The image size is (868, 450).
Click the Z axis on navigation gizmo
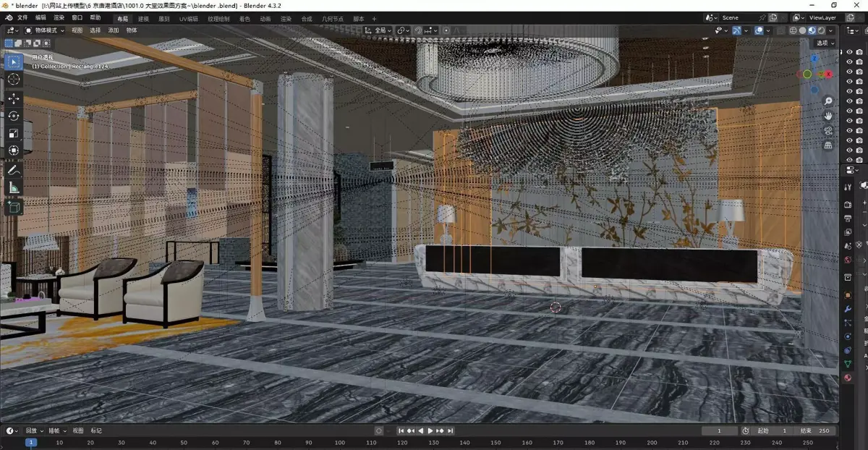point(814,59)
